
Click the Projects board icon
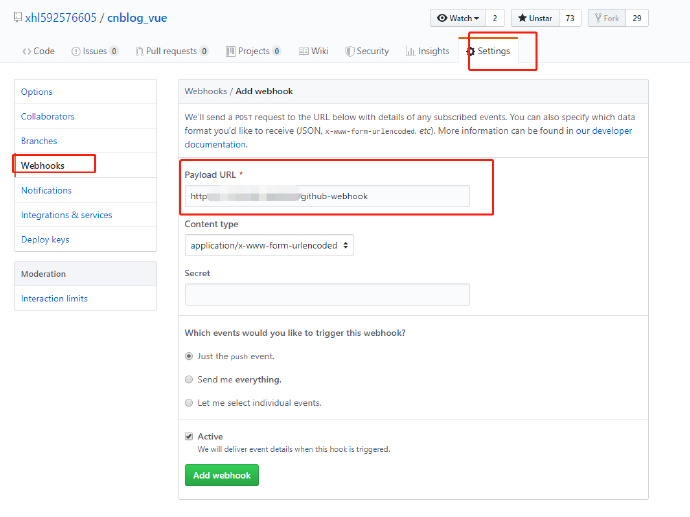tap(231, 51)
